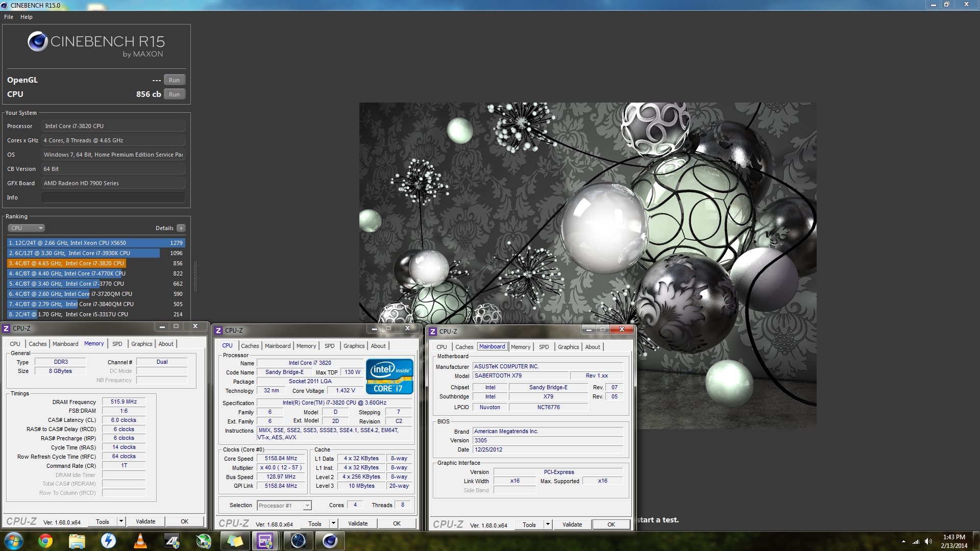Open the green globe taskbar application
The width and height of the screenshot is (980, 551).
tap(203, 541)
